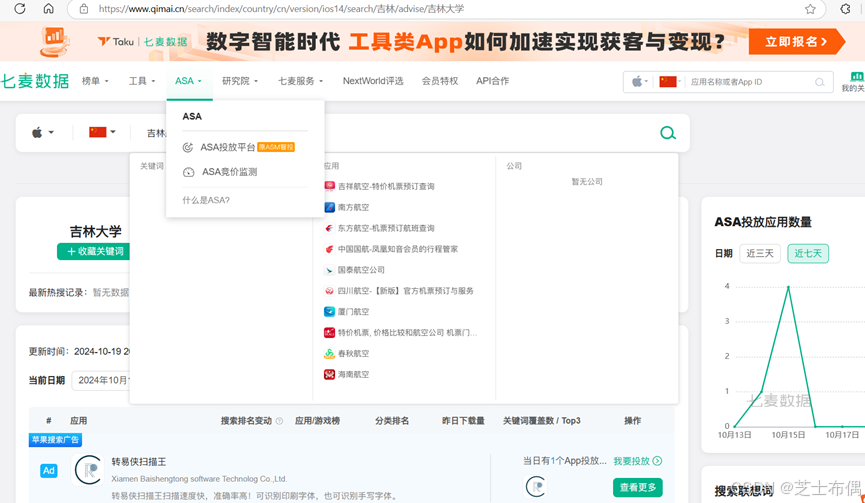Go to browser home page icon
Viewport: 865px width, 503px height.
click(49, 8)
